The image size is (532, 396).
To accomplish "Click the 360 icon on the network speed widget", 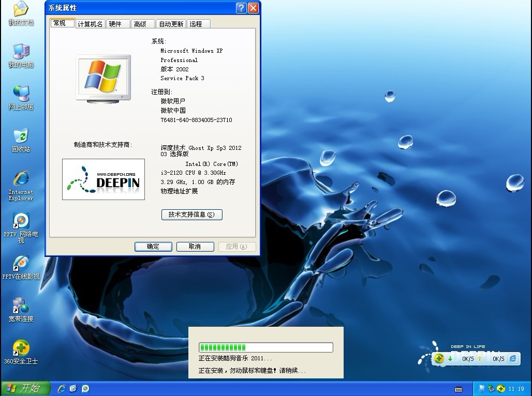I will pyautogui.click(x=439, y=358).
